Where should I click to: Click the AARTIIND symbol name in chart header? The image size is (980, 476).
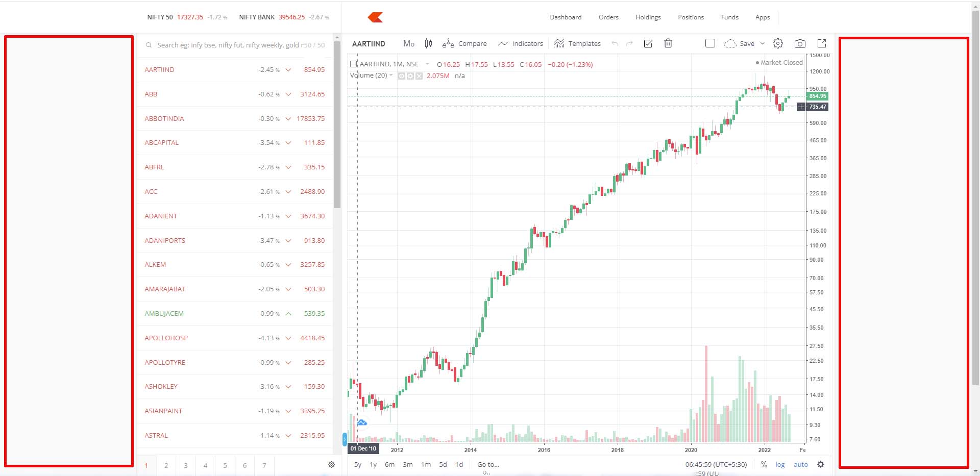tap(369, 43)
